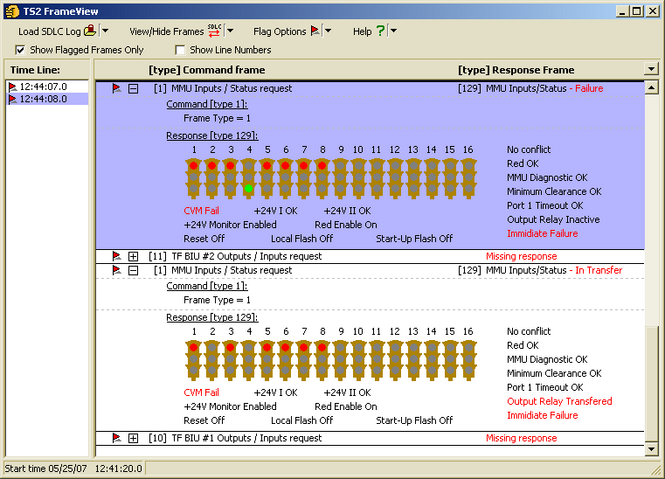Click channel 1 traffic signal in first response
Viewport: 665px width, 479px height.
coord(193,177)
